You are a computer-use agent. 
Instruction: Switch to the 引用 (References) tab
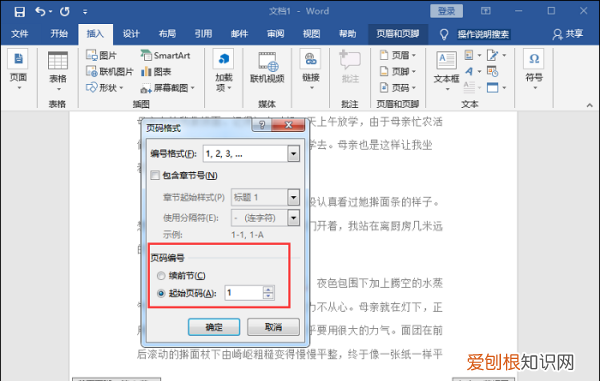(x=203, y=34)
